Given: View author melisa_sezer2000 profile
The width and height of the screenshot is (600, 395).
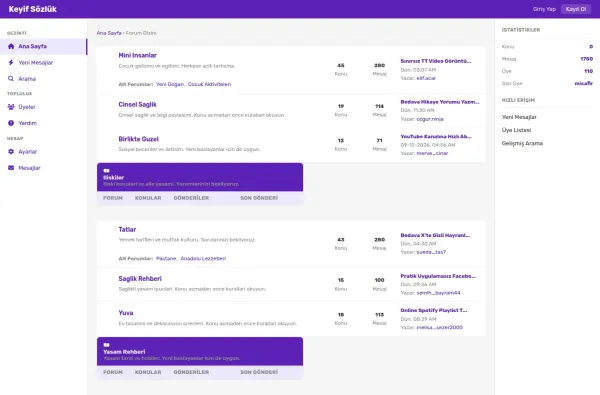Looking at the screenshot, I should [x=440, y=327].
